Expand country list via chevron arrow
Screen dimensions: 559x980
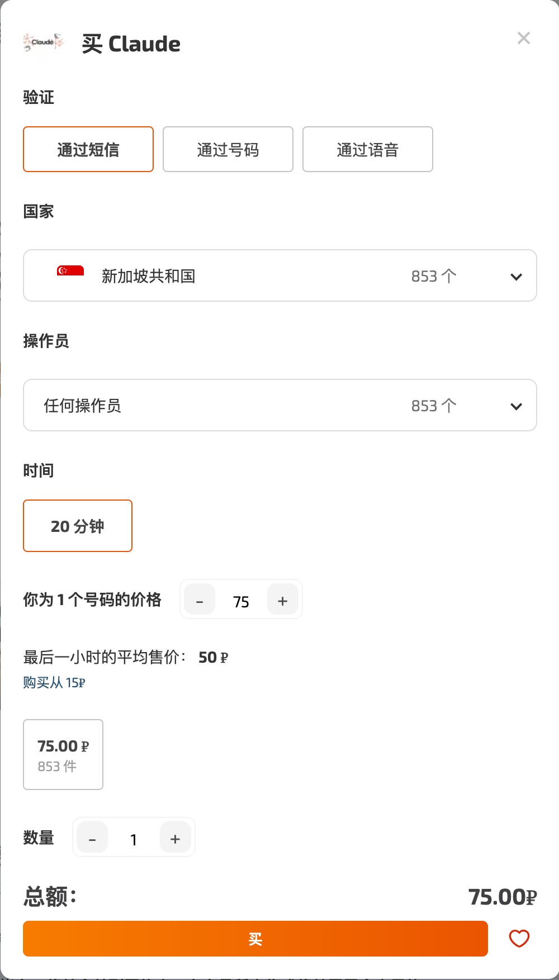tap(517, 277)
